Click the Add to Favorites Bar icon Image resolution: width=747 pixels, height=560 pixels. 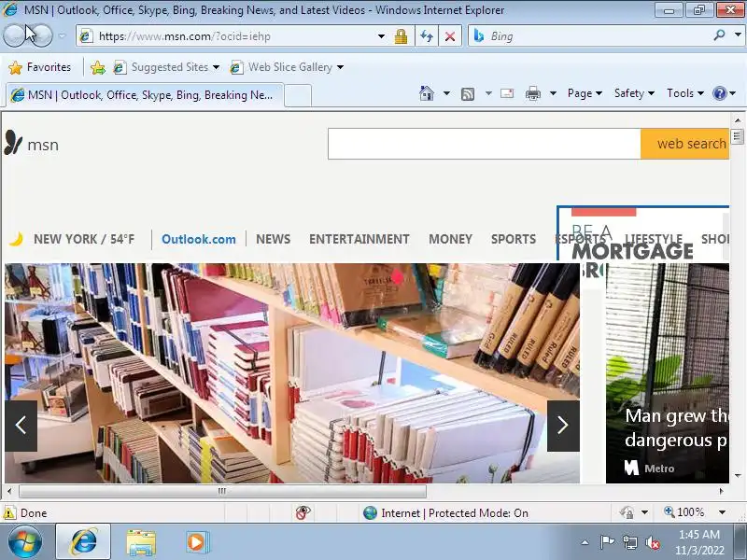(x=98, y=67)
